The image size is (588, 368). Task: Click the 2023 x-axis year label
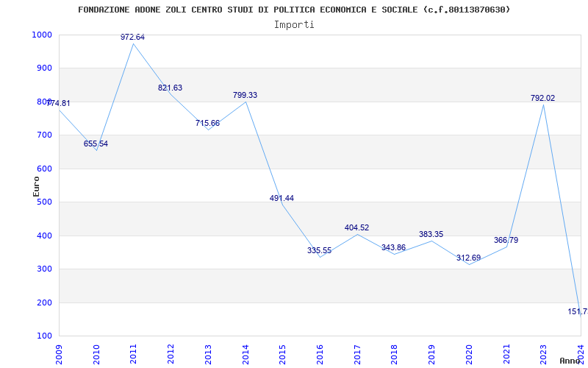coord(544,353)
